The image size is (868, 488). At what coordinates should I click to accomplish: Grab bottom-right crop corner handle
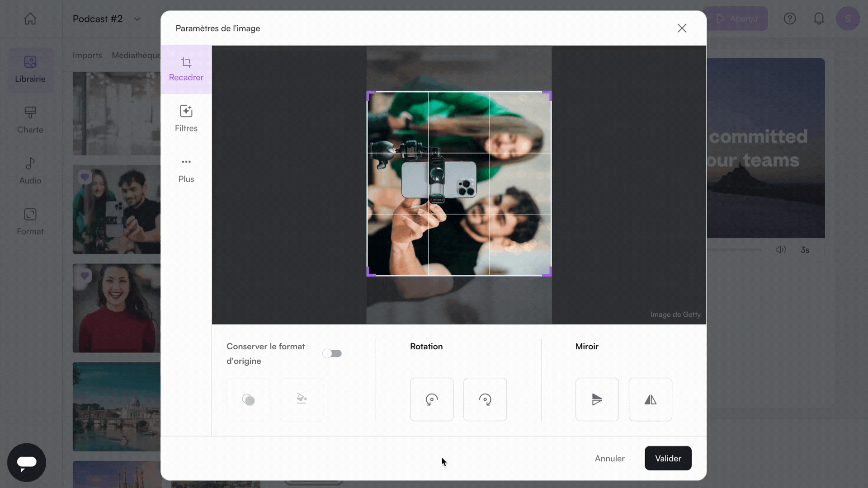(547, 272)
